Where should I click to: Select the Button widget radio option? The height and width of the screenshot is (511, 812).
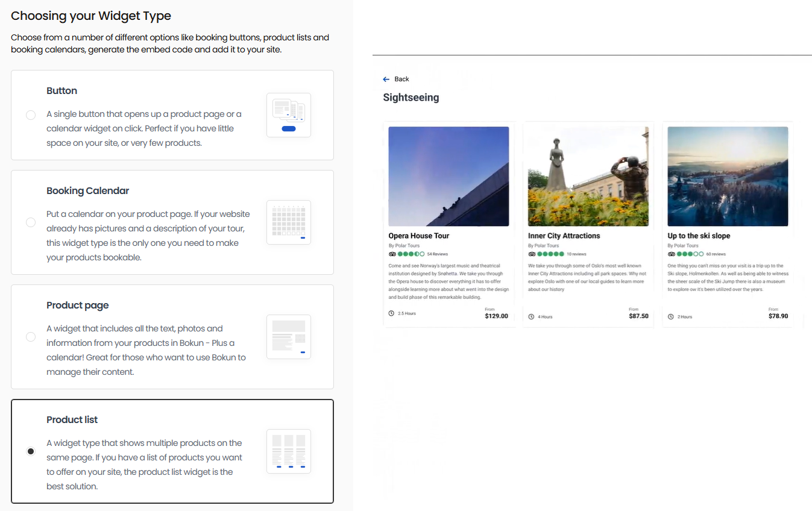(x=31, y=115)
